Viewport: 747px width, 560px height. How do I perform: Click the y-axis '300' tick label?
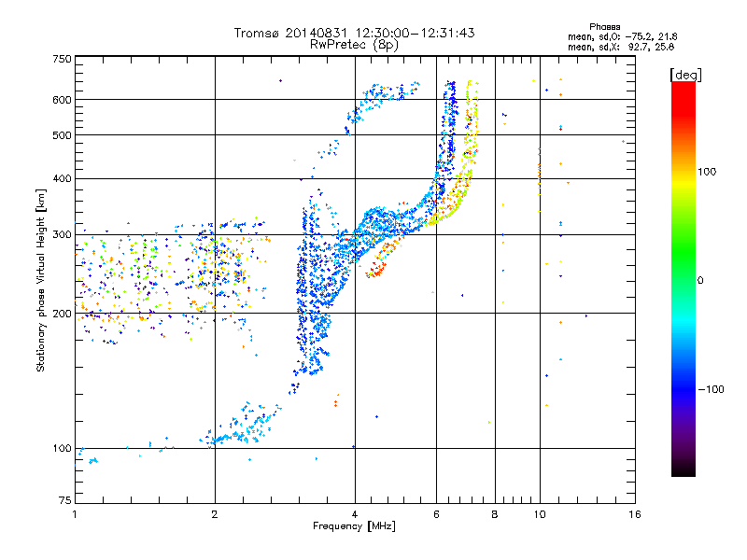[62, 235]
